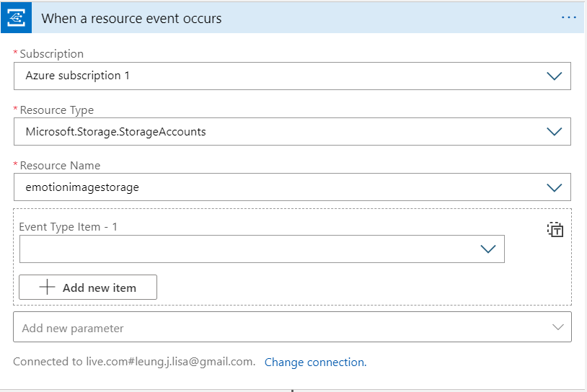Click the Event Grid trigger icon
Screen dimensions: 587x392
(x=16, y=18)
